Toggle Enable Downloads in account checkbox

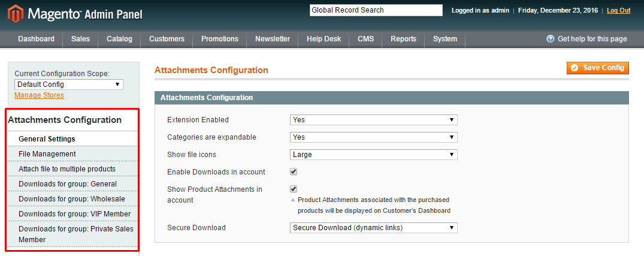click(x=294, y=171)
